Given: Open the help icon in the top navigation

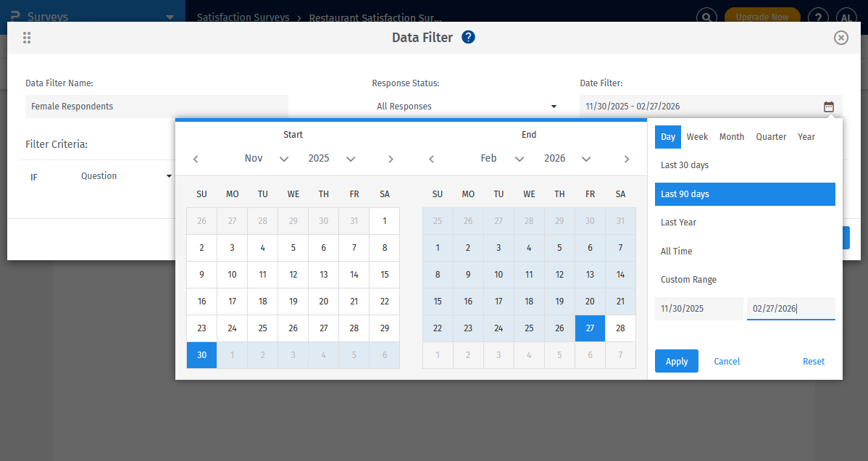Looking at the screenshot, I should click(x=818, y=16).
